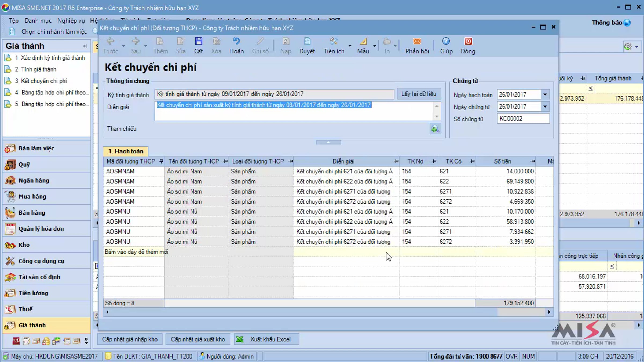
Task: Open the Danh mục menu
Action: (x=38, y=21)
